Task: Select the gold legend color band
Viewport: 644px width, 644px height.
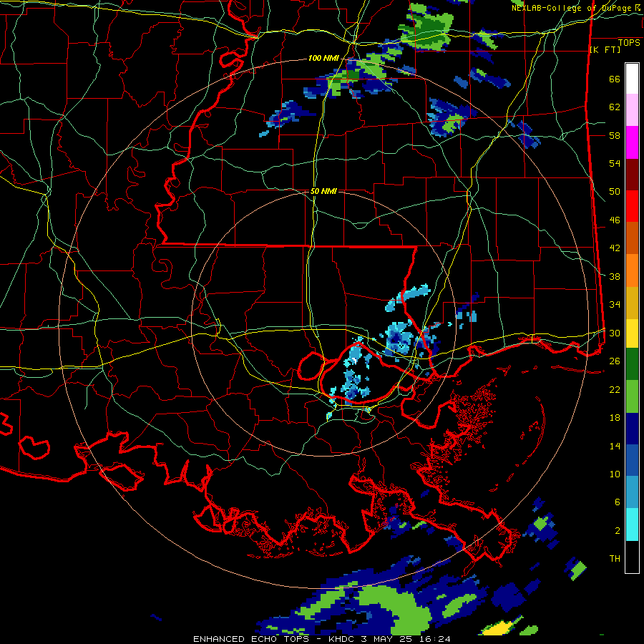Action: [632, 303]
